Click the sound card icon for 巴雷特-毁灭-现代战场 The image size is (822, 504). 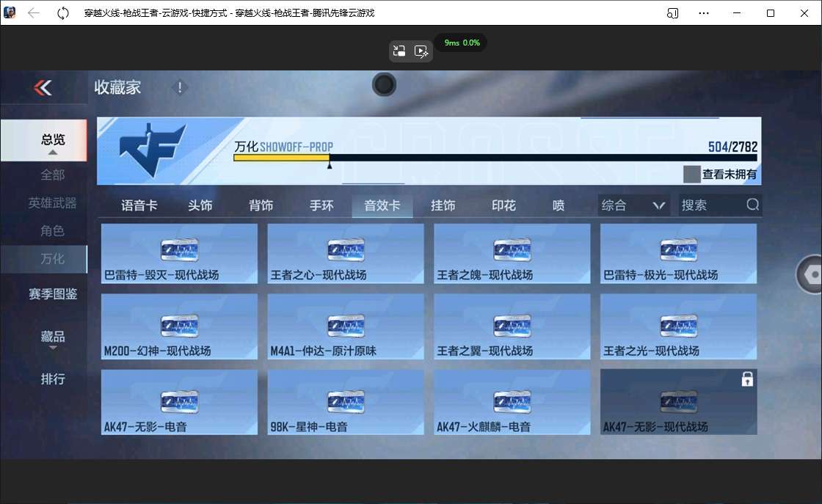179,250
